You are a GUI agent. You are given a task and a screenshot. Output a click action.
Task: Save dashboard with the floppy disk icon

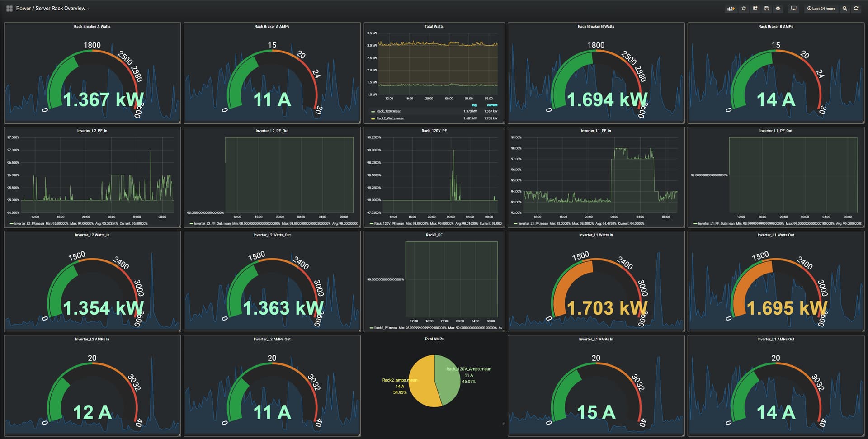(x=766, y=9)
